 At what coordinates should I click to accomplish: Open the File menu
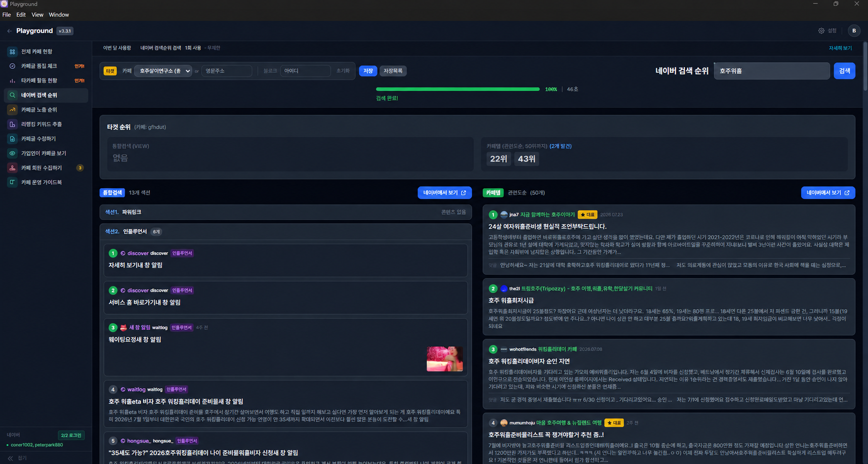7,15
